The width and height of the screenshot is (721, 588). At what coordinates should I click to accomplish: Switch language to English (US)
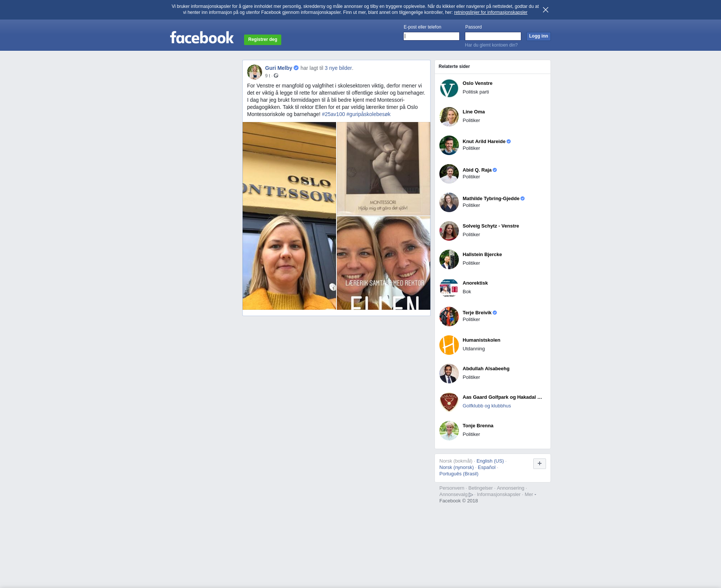tap(490, 461)
